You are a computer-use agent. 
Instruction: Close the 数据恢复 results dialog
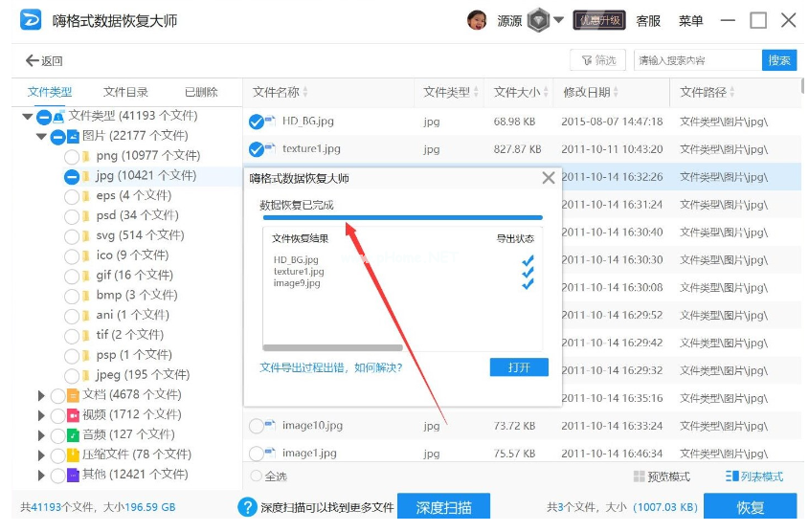click(x=549, y=178)
